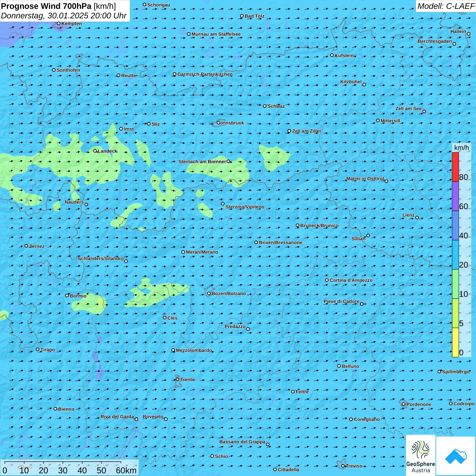Click the blue cloud-arrow logo icon
Image resolution: width=476 pixels, height=476 pixels.
[456, 456]
